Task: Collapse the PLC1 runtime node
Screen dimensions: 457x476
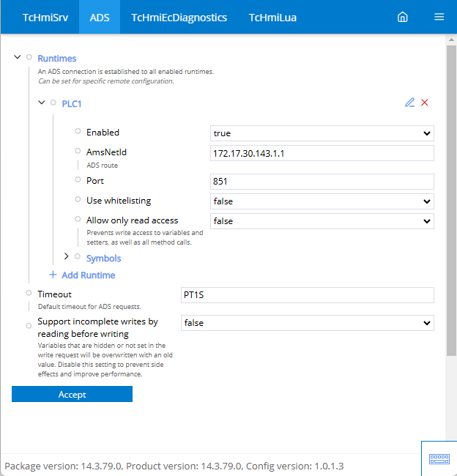Action: point(42,103)
